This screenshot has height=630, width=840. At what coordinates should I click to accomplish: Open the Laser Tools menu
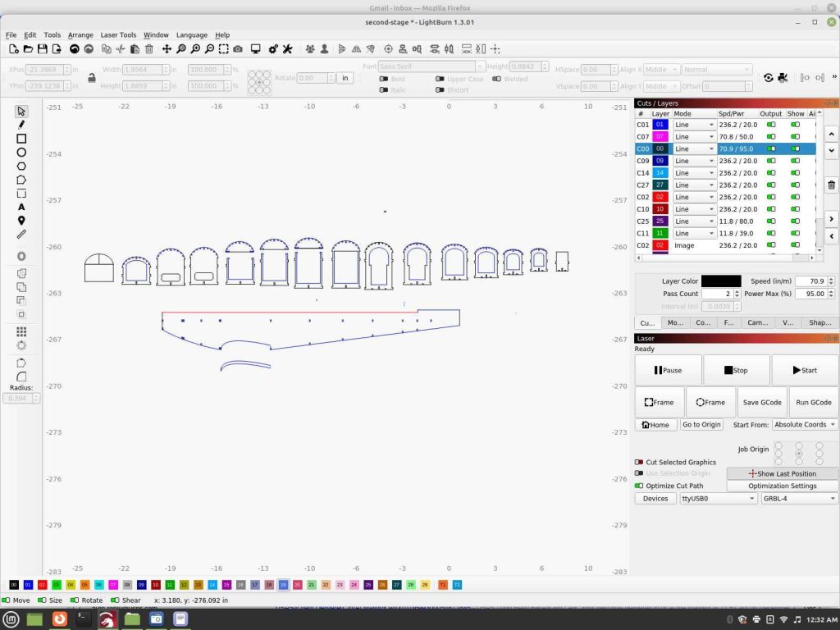click(x=118, y=35)
